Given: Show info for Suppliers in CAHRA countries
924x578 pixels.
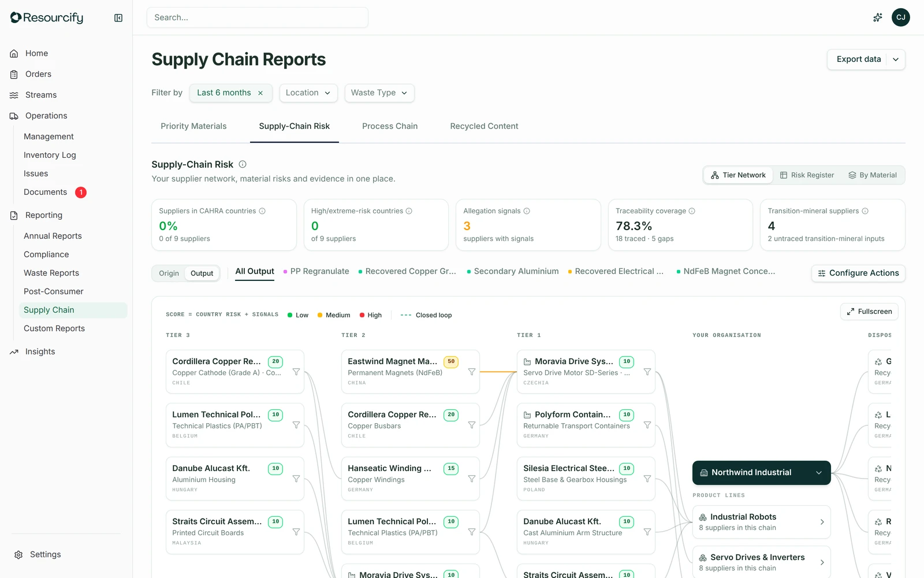Looking at the screenshot, I should 262,211.
